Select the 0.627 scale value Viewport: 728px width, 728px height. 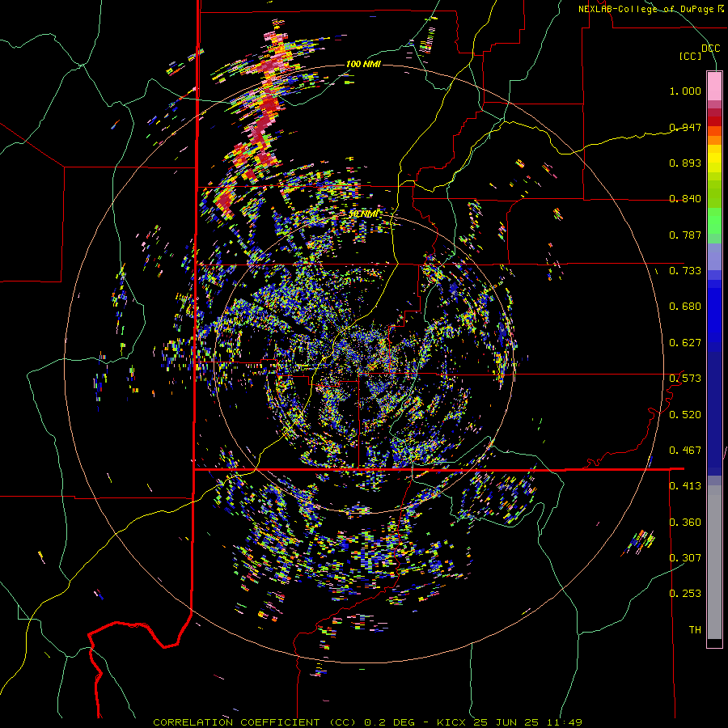[685, 343]
